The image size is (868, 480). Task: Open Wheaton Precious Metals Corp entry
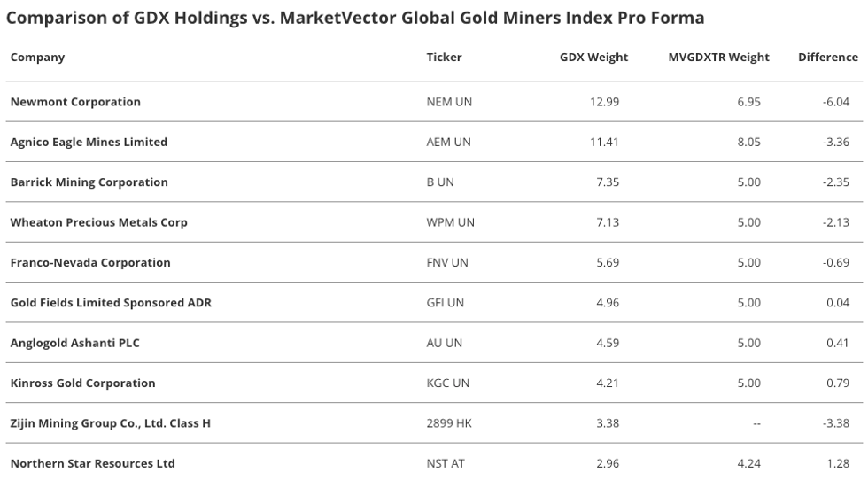98,222
